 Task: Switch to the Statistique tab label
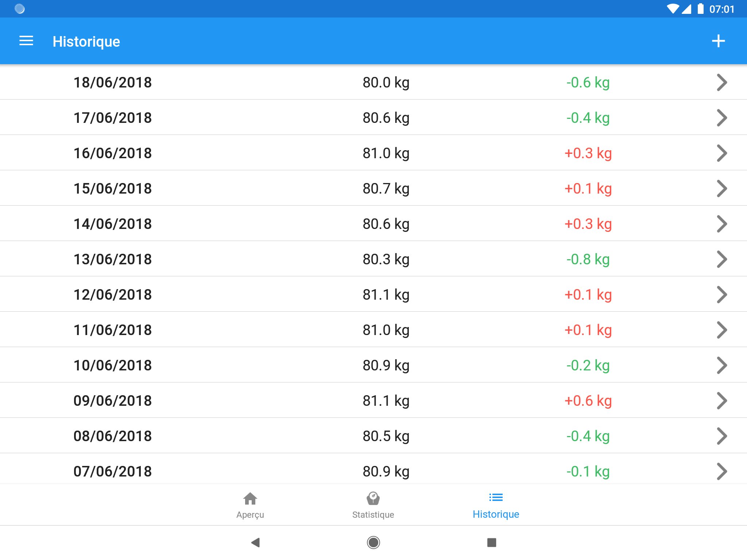click(x=373, y=514)
